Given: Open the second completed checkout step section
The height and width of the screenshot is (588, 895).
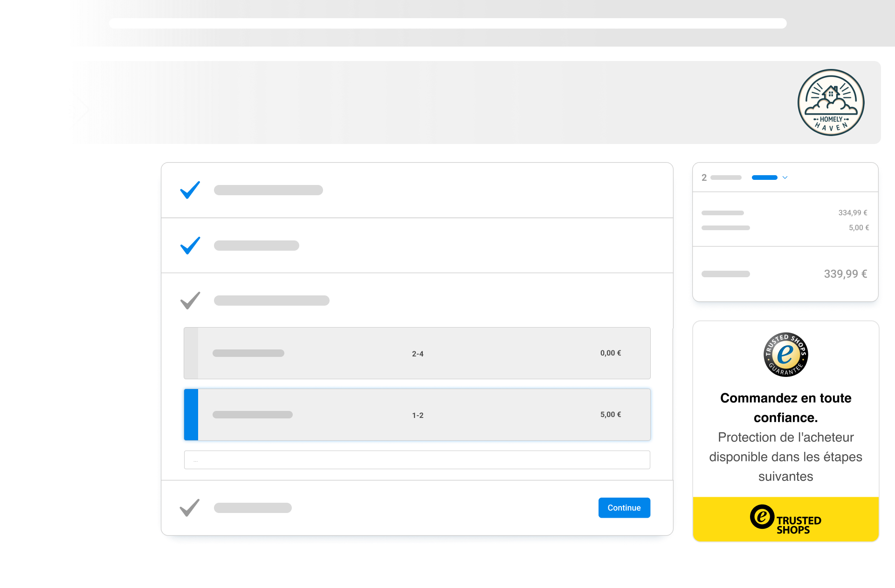Looking at the screenshot, I should (x=417, y=246).
